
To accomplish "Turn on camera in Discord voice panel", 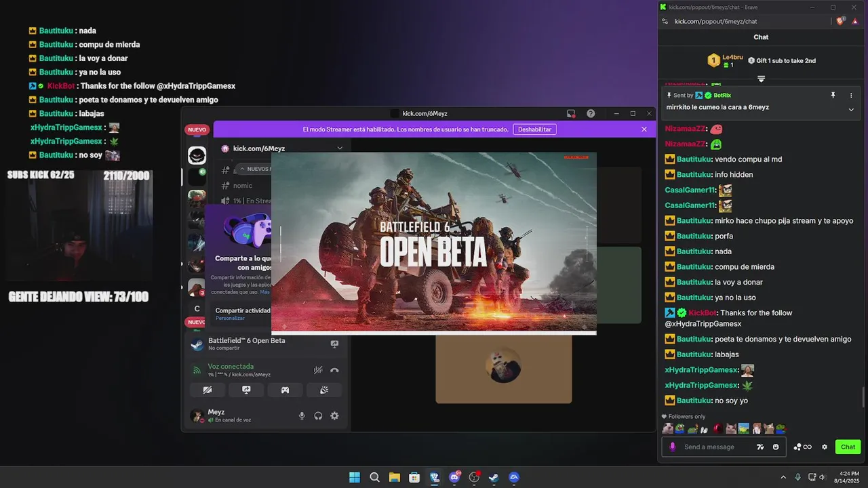I will coord(208,390).
